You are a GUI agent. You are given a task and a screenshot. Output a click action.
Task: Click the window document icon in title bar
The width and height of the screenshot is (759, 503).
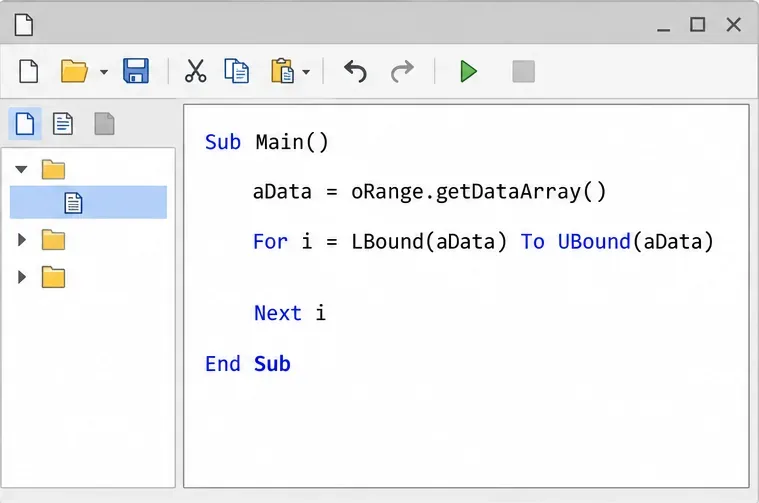point(24,25)
